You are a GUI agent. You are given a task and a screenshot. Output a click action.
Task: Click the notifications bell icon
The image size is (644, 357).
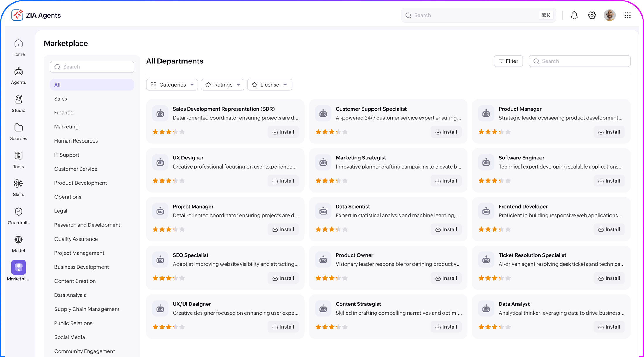tap(574, 15)
